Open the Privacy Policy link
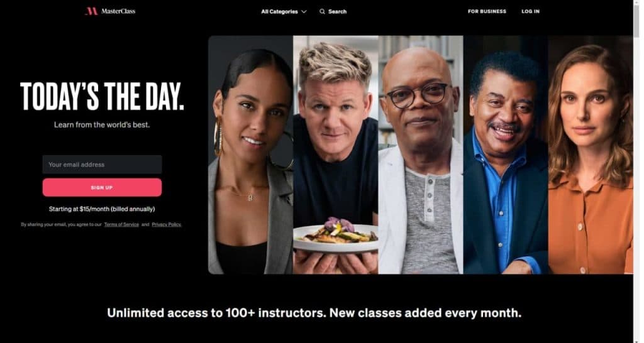This screenshot has width=644, height=343. click(x=166, y=224)
